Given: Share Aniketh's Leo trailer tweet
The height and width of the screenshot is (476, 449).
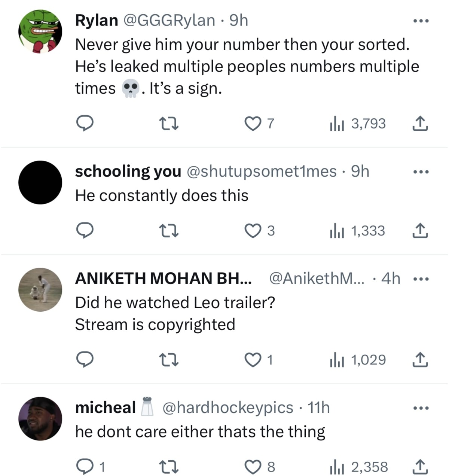Looking at the screenshot, I should (x=420, y=360).
